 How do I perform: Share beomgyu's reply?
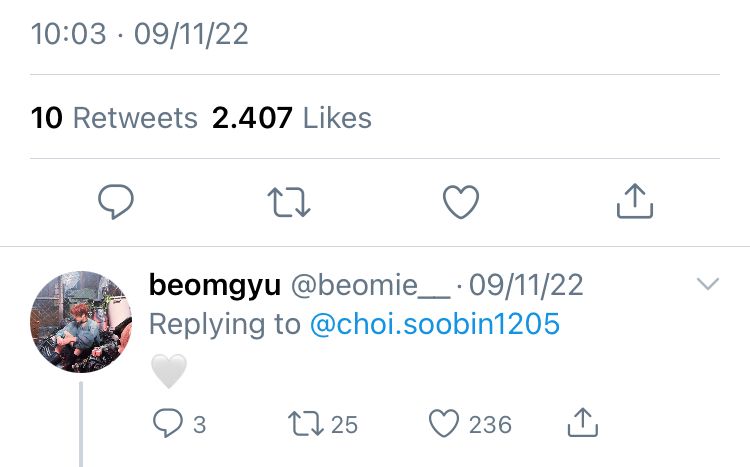click(x=582, y=424)
